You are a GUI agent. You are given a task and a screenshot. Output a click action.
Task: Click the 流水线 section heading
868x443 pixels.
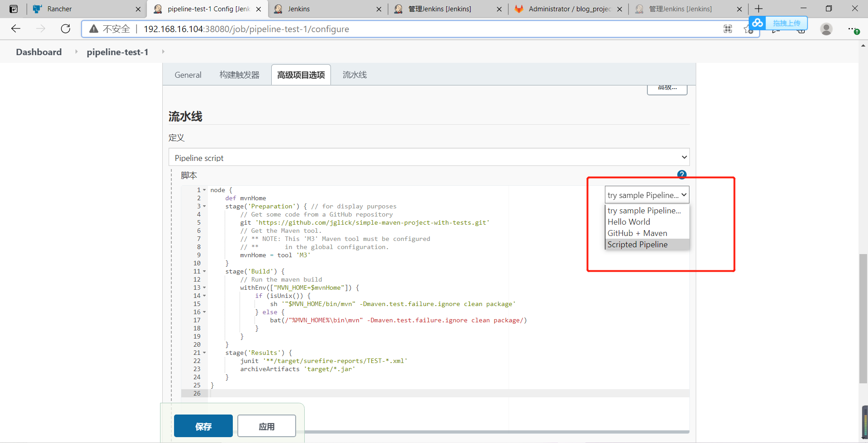click(x=185, y=116)
